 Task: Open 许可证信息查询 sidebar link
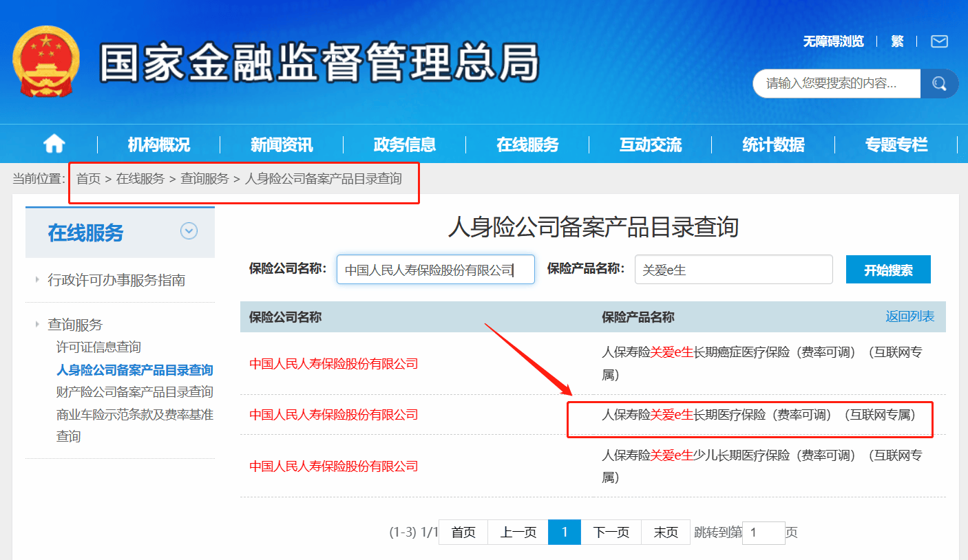tap(98, 347)
